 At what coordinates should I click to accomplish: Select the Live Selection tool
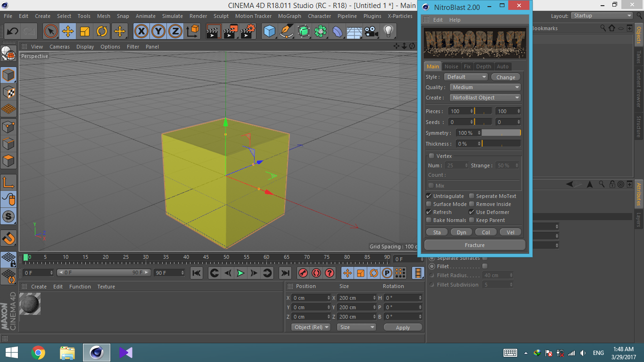pos(50,32)
